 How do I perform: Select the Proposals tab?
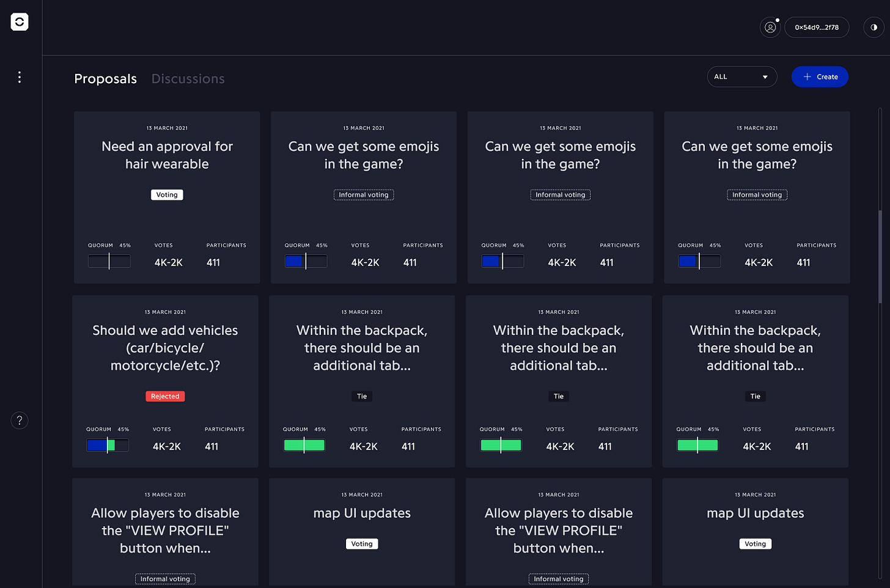coord(106,79)
